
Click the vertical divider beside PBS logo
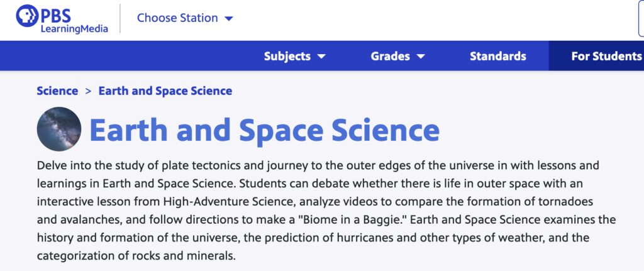click(x=119, y=19)
